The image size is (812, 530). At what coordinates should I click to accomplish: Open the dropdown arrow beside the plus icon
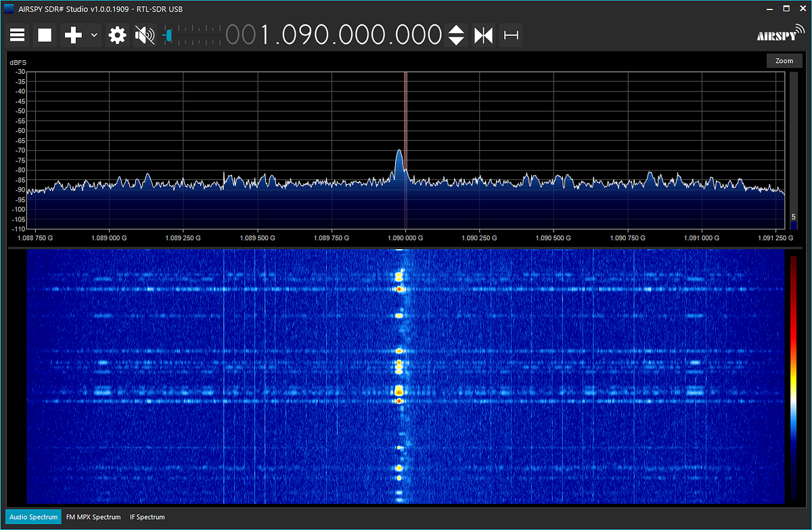tap(93, 35)
